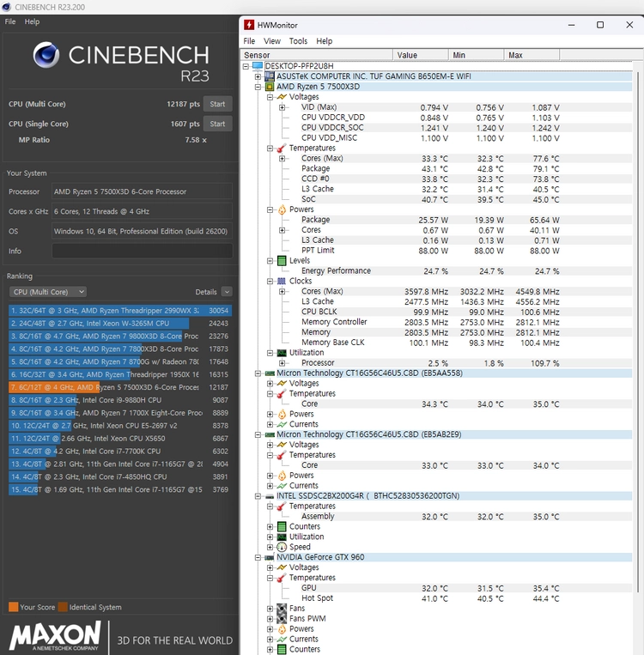The image size is (644, 655).
Task: Click the GPU Fans PWM icon
Action: 282,619
